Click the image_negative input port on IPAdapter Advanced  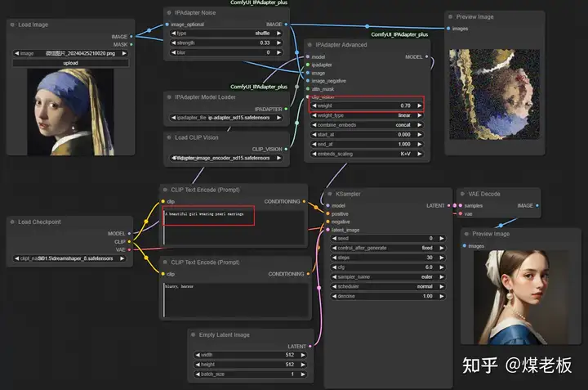pos(308,81)
